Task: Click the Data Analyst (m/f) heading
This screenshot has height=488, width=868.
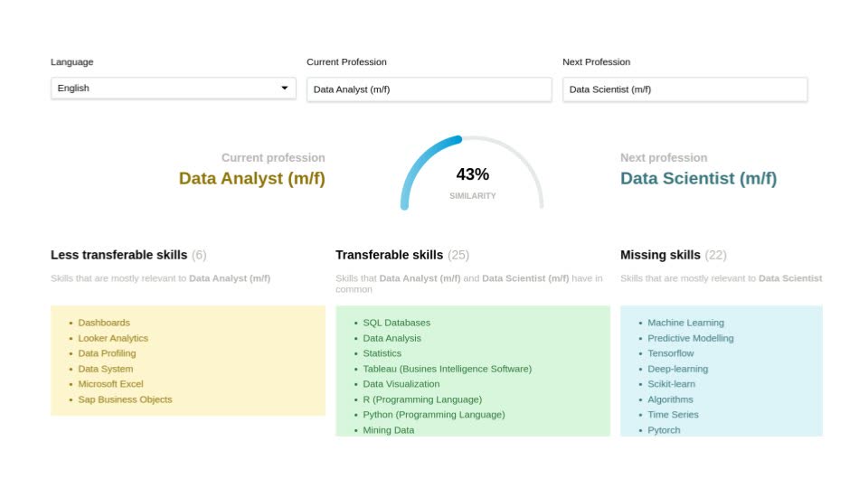Action: (252, 179)
